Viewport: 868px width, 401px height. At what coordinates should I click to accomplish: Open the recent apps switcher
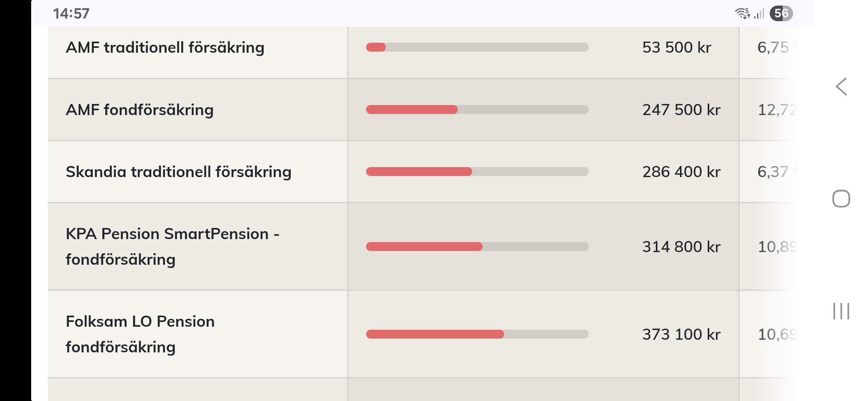click(x=841, y=311)
